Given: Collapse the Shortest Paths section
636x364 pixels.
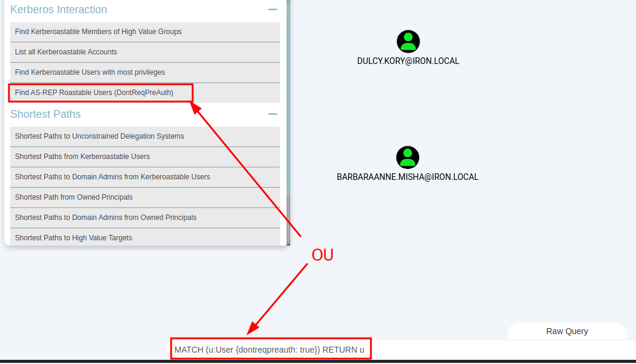Looking at the screenshot, I should [x=273, y=114].
